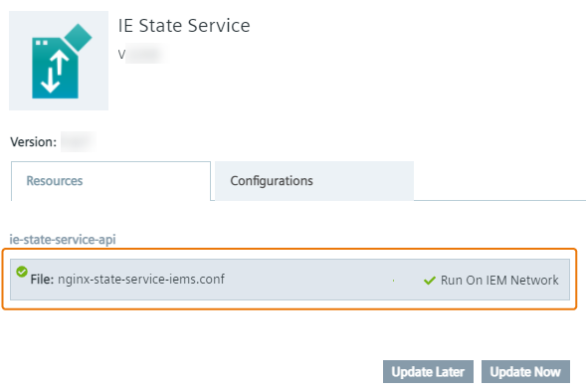Click the IE State Service title

click(184, 26)
